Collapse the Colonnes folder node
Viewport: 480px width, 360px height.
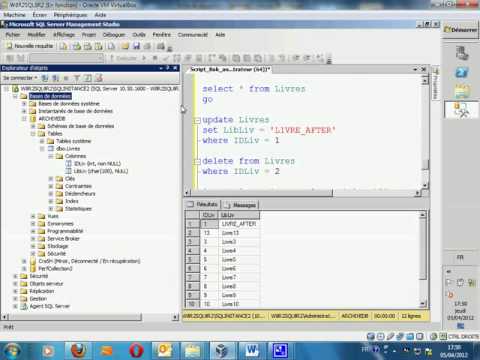pos(51,156)
